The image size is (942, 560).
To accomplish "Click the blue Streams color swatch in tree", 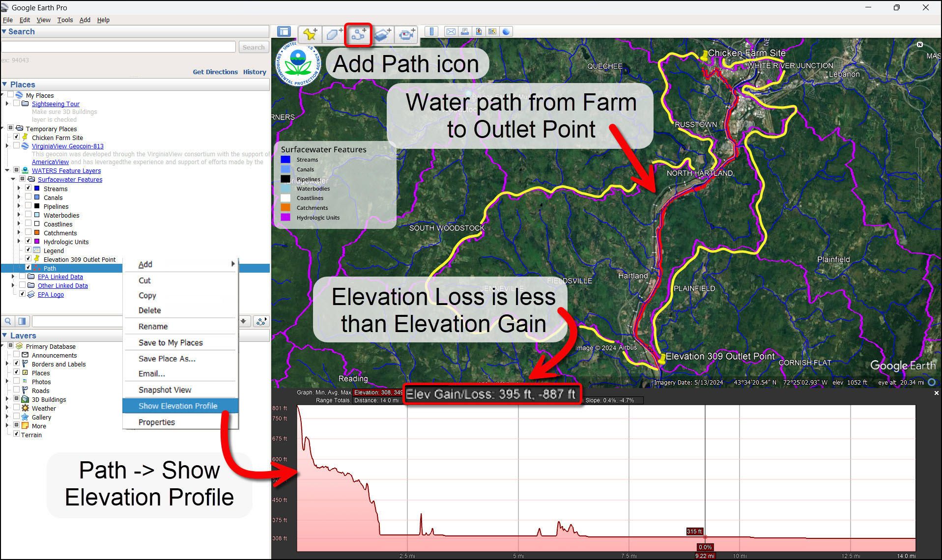I will pos(37,188).
